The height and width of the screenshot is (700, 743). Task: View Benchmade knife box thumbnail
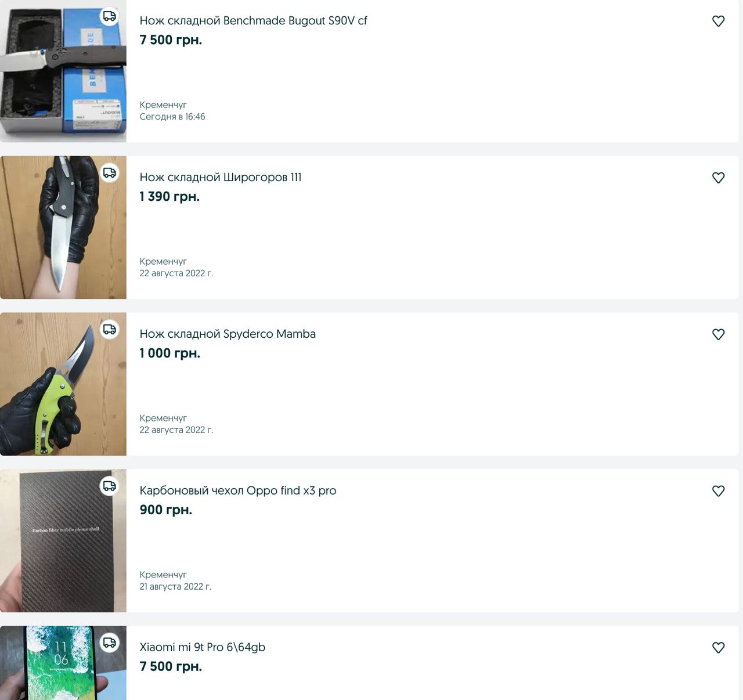[63, 71]
